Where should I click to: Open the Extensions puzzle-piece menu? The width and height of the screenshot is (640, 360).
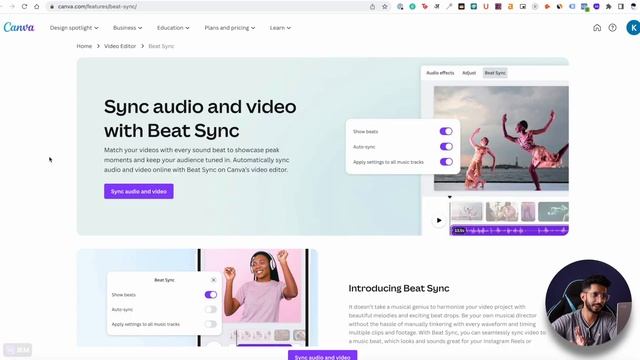click(x=609, y=7)
